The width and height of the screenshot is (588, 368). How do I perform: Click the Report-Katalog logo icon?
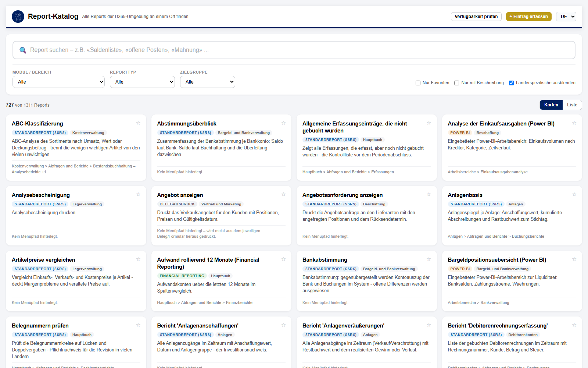click(x=18, y=17)
